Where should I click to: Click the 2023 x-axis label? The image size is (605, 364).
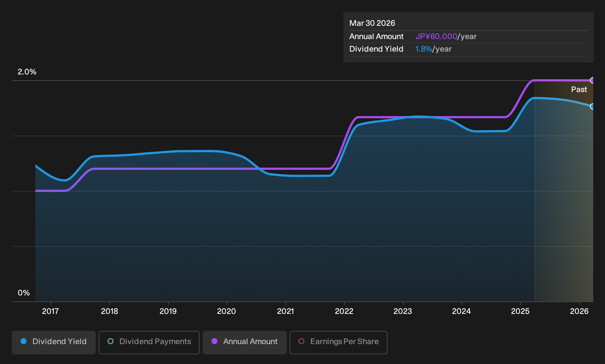(x=403, y=311)
